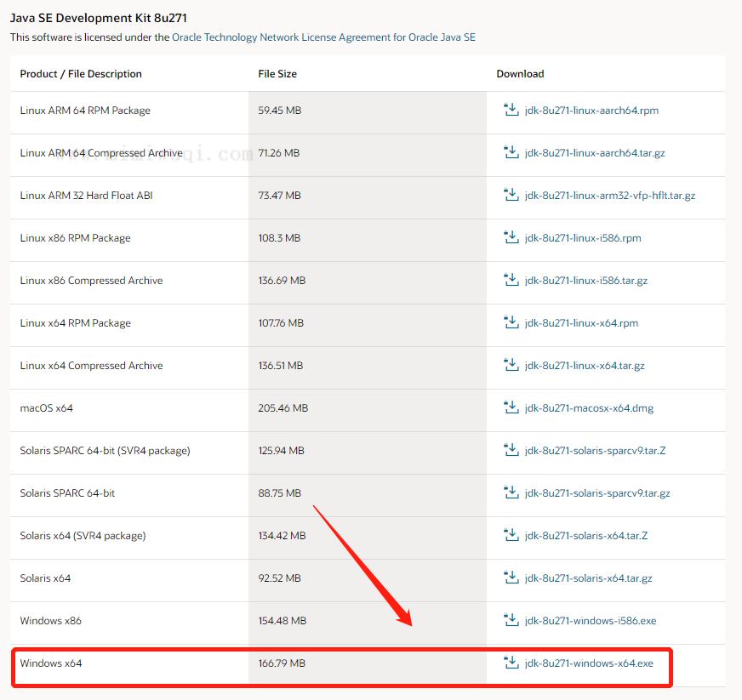
Task: Select 'Linux x64 Compressed Archive' text
Action: [91, 366]
